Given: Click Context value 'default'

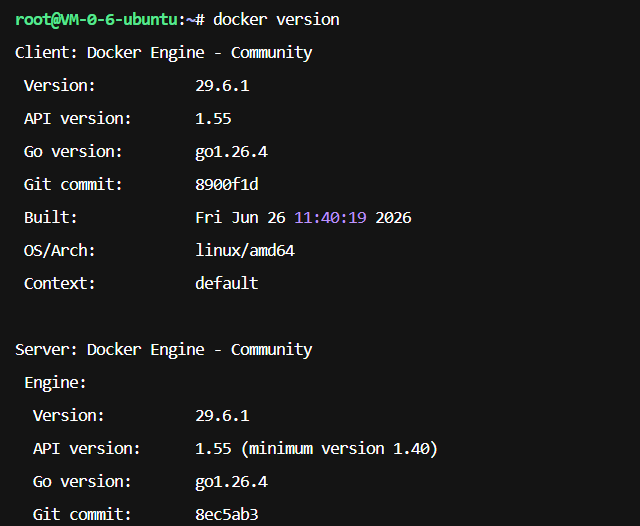Looking at the screenshot, I should click(x=227, y=283).
